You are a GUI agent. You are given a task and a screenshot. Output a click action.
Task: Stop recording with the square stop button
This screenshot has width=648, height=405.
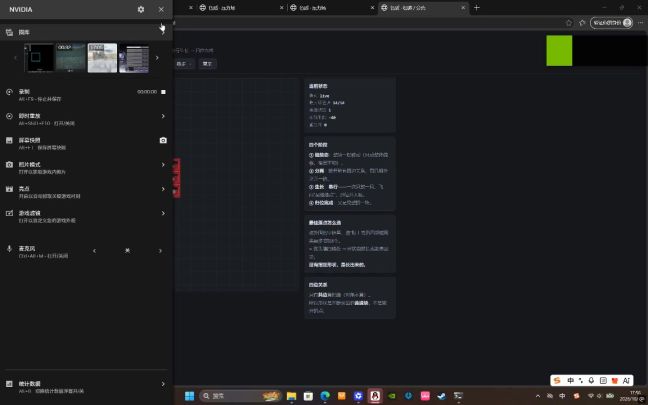(x=163, y=92)
